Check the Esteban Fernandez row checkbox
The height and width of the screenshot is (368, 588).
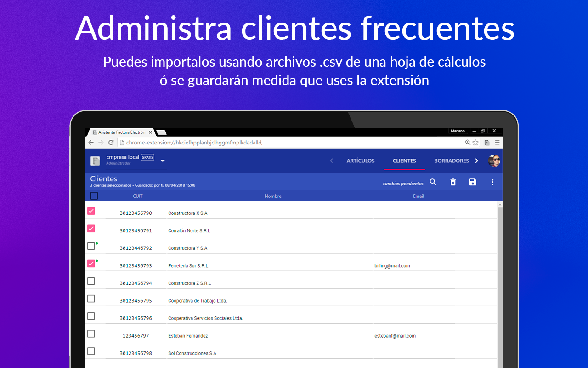(x=91, y=333)
